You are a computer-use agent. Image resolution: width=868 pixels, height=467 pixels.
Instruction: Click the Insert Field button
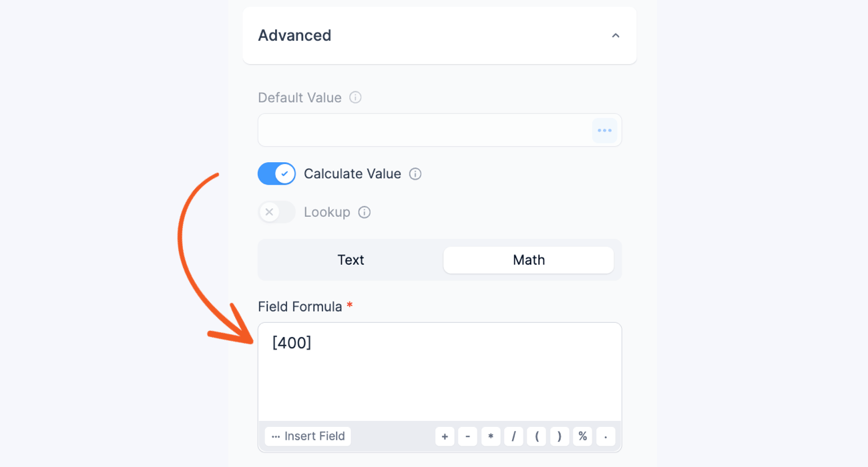307,436
